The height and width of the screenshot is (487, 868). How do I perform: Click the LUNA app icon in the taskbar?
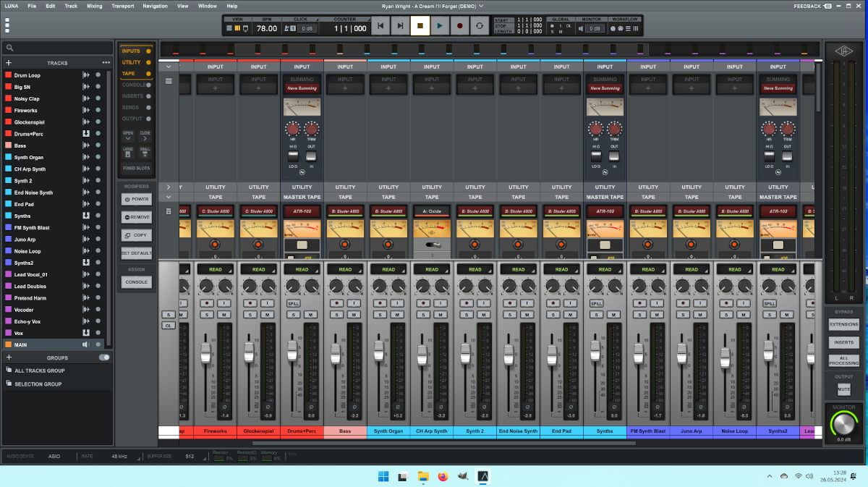(483, 476)
